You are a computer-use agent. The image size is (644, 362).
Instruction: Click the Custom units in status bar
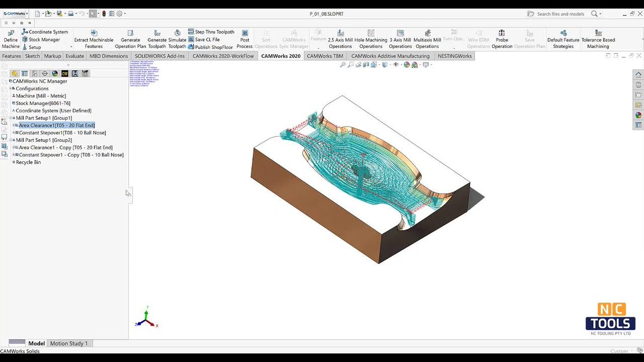click(619, 351)
